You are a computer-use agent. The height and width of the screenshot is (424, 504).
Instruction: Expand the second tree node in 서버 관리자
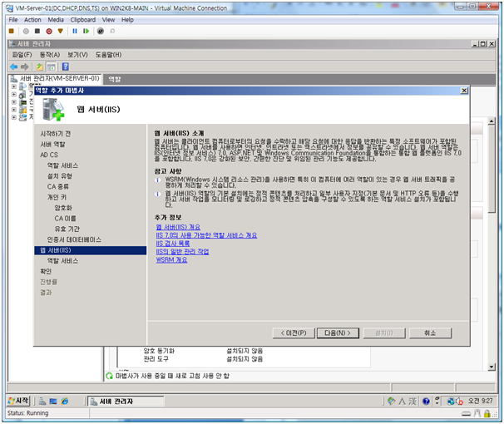click(x=14, y=95)
